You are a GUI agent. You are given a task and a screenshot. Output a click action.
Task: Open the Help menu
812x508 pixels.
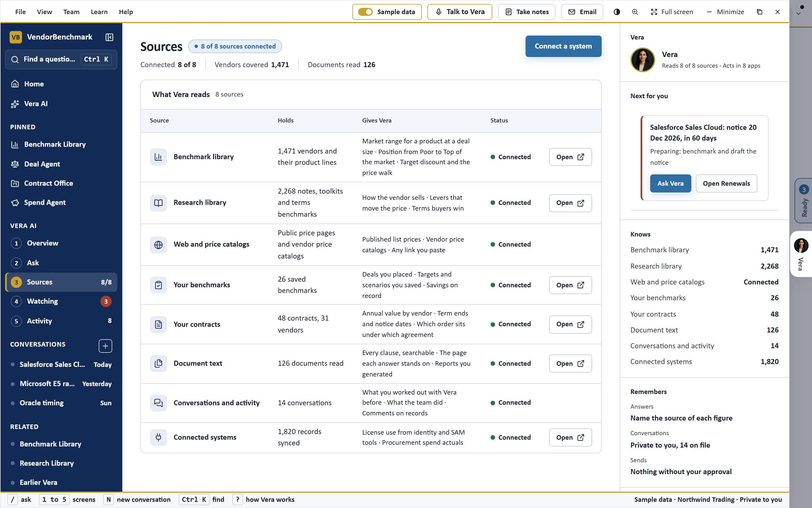point(126,12)
